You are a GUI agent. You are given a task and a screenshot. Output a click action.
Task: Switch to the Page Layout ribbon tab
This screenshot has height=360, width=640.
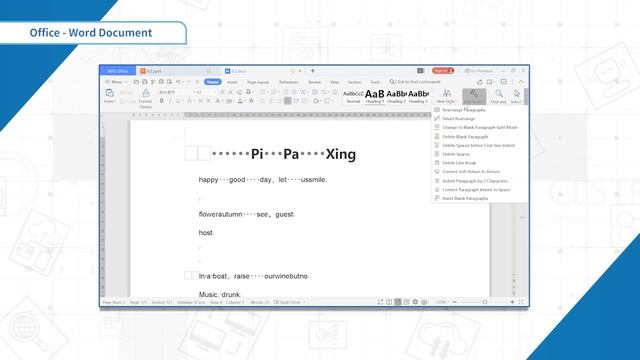258,82
